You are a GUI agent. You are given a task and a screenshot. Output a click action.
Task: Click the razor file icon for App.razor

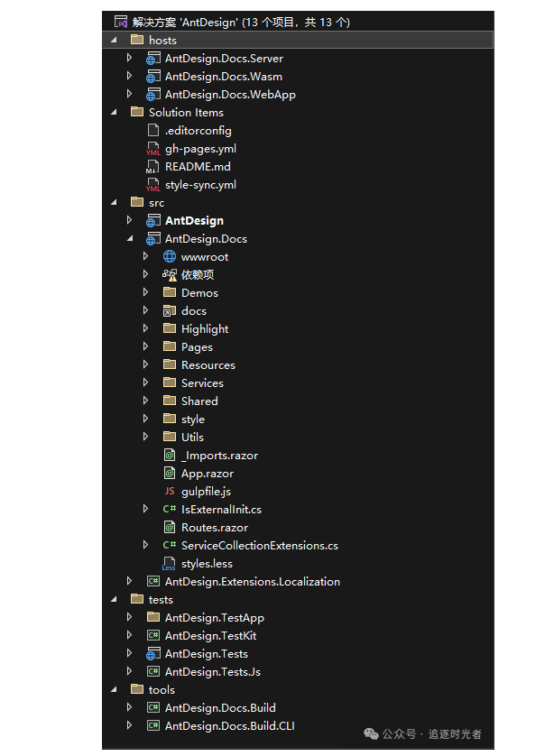click(169, 474)
